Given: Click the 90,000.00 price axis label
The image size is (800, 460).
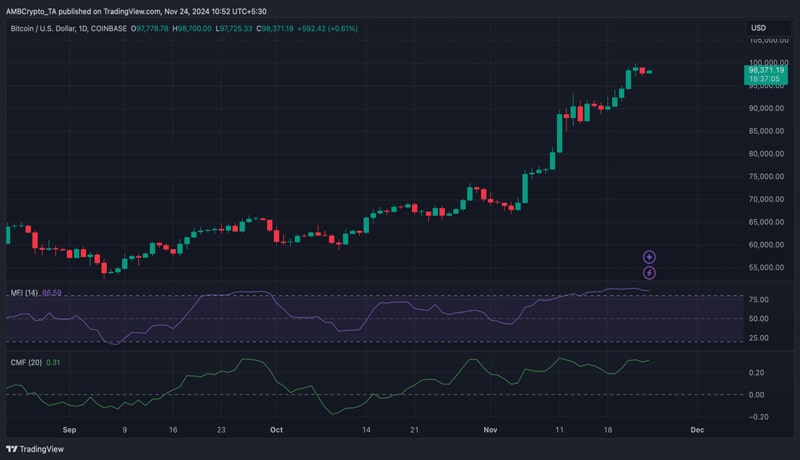Looking at the screenshot, I should coord(766,108).
